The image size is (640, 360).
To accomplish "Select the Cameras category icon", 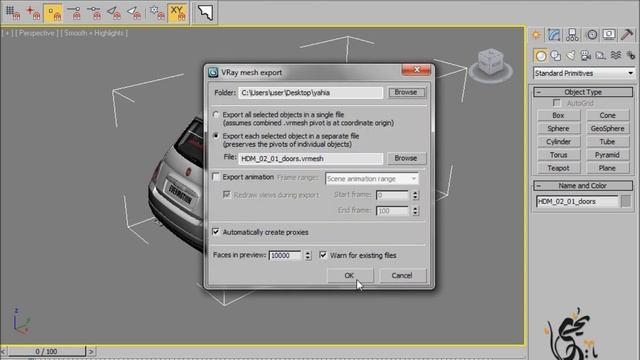I will coord(586,56).
